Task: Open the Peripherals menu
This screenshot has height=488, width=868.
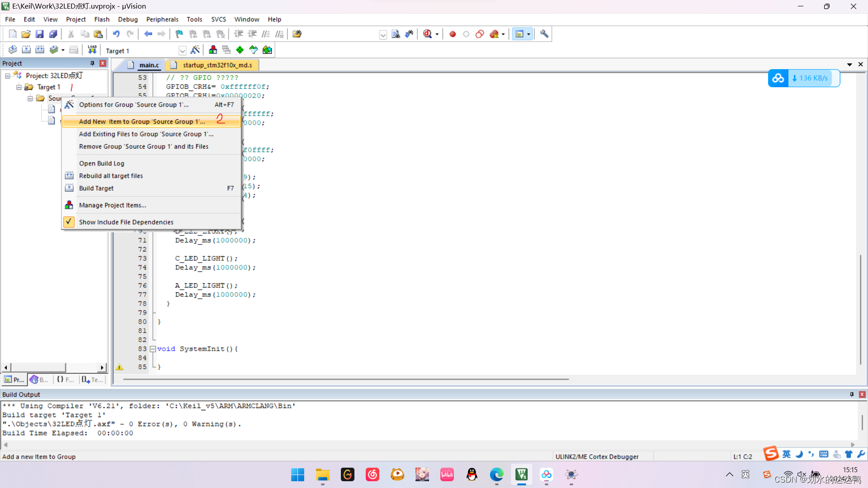Action: 162,19
